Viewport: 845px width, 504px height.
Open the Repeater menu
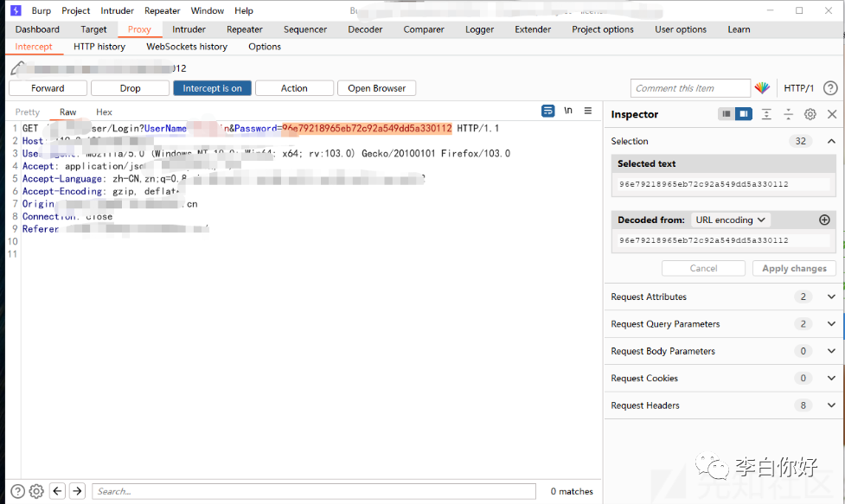click(162, 10)
